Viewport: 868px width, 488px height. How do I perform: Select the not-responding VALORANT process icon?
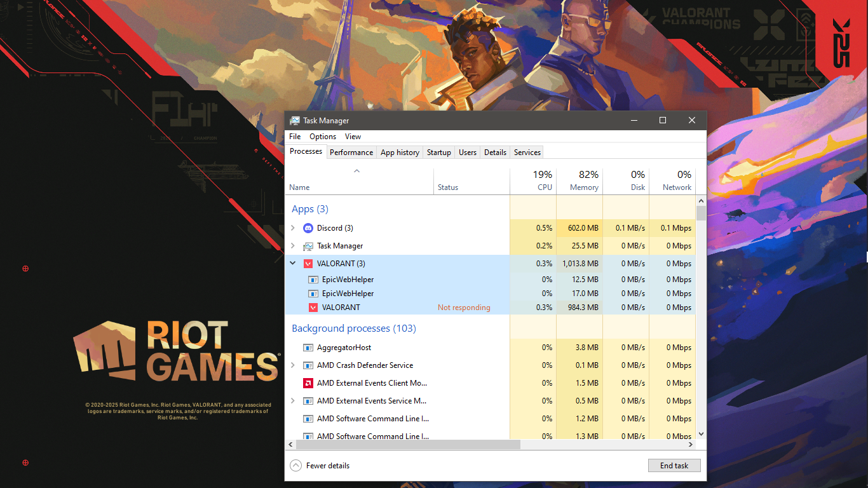tap(313, 308)
